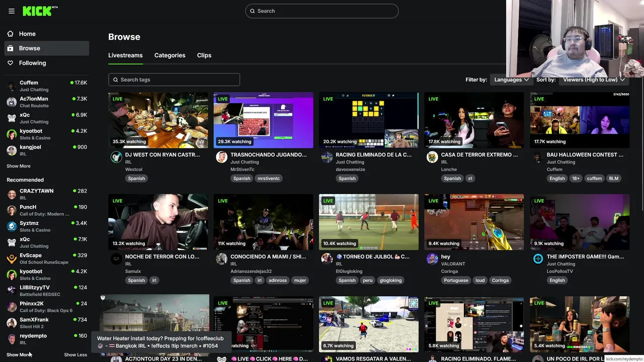Open xQc channel in followed list
Screen dimensions: 644x362
[47, 118]
